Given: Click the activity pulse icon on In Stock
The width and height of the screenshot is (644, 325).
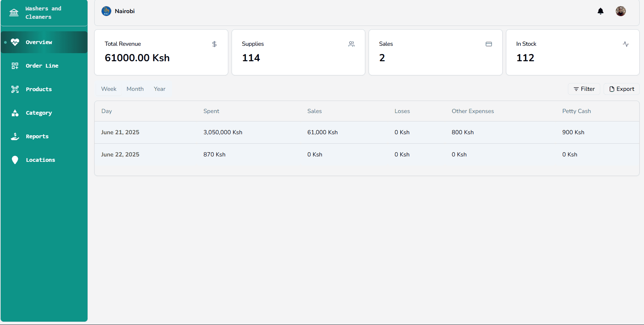Looking at the screenshot, I should pyautogui.click(x=626, y=44).
